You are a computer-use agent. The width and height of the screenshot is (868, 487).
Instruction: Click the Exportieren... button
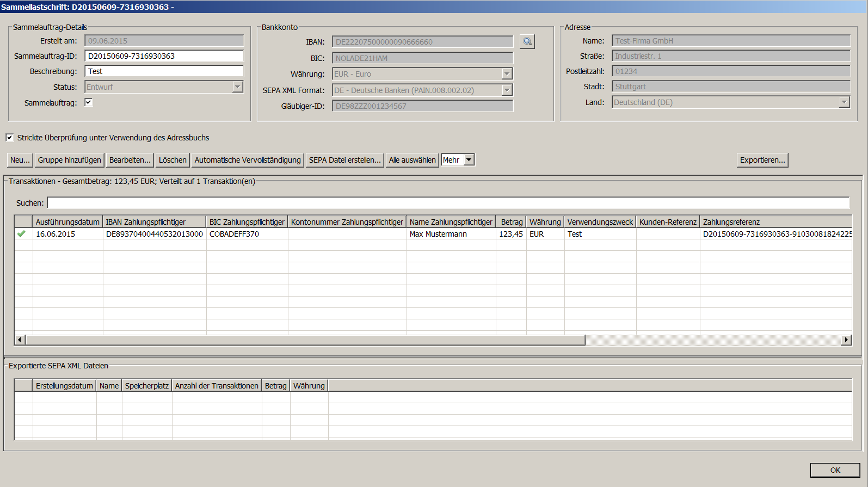point(762,160)
